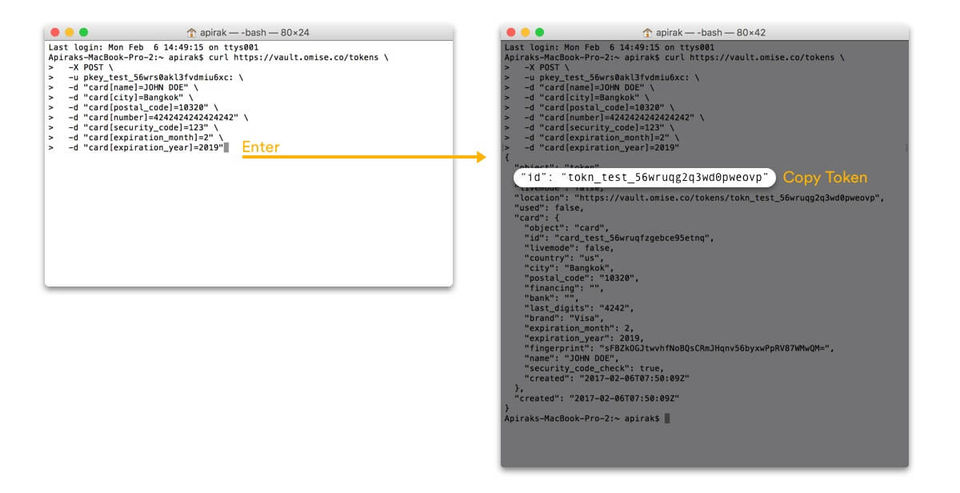Click 'card[postal_code]=10320' in the left terminal
This screenshot has height=493, width=960.
coord(146,108)
